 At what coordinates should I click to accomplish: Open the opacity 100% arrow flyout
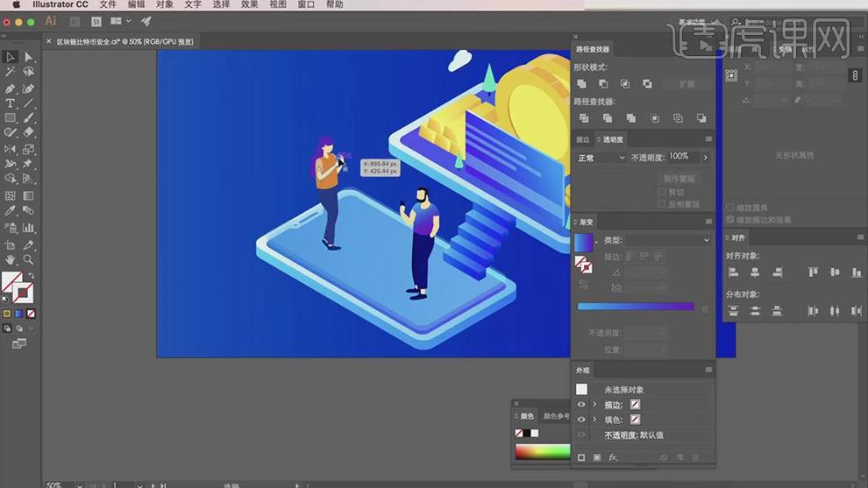[x=705, y=158]
